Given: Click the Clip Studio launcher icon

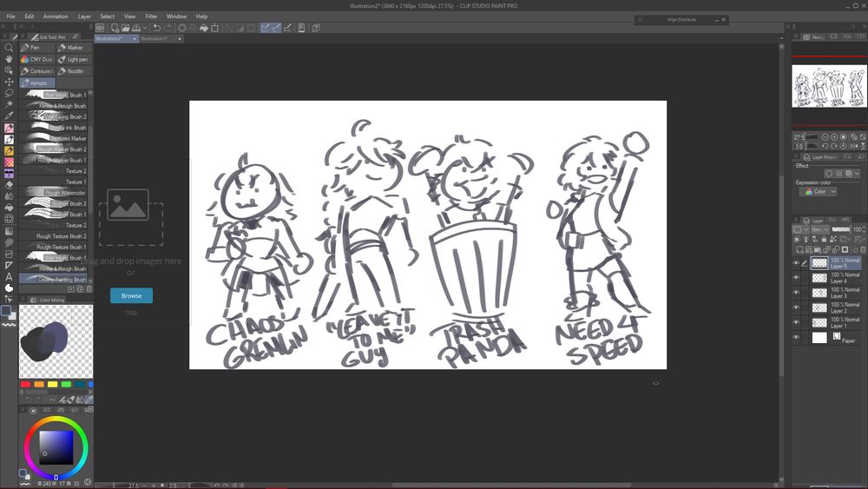Looking at the screenshot, I should tap(100, 28).
